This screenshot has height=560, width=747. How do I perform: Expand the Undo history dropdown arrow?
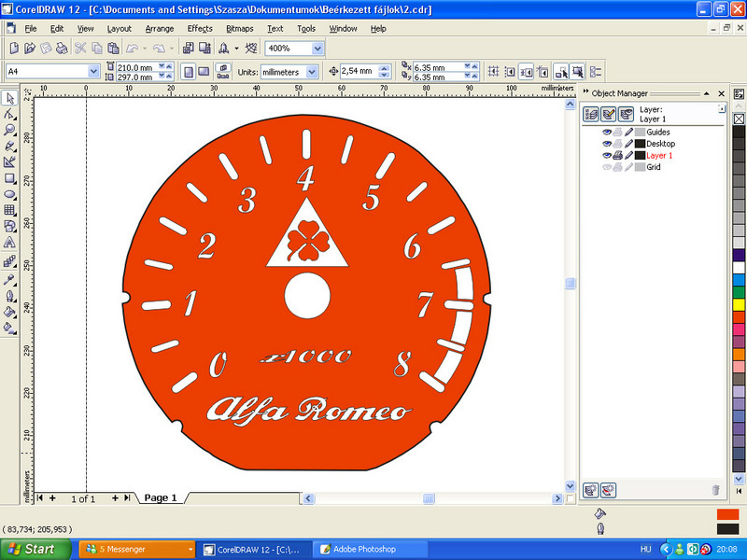pyautogui.click(x=145, y=49)
